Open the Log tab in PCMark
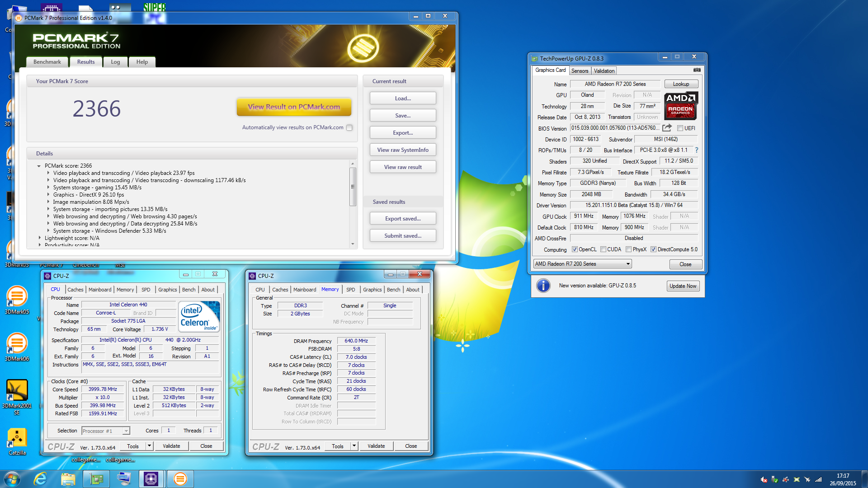 [115, 62]
